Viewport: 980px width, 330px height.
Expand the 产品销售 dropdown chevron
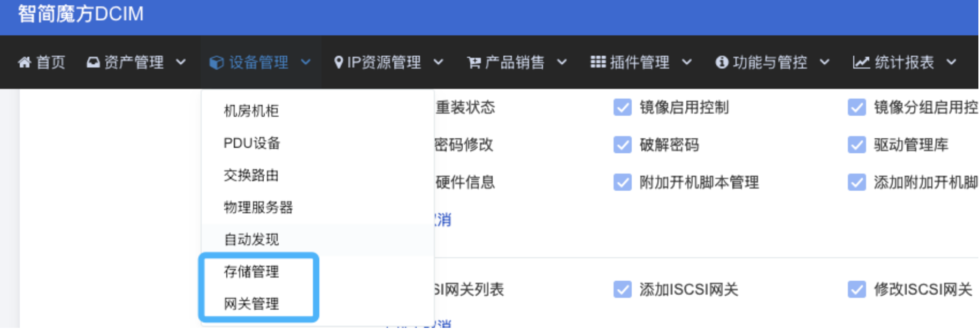[x=562, y=62]
